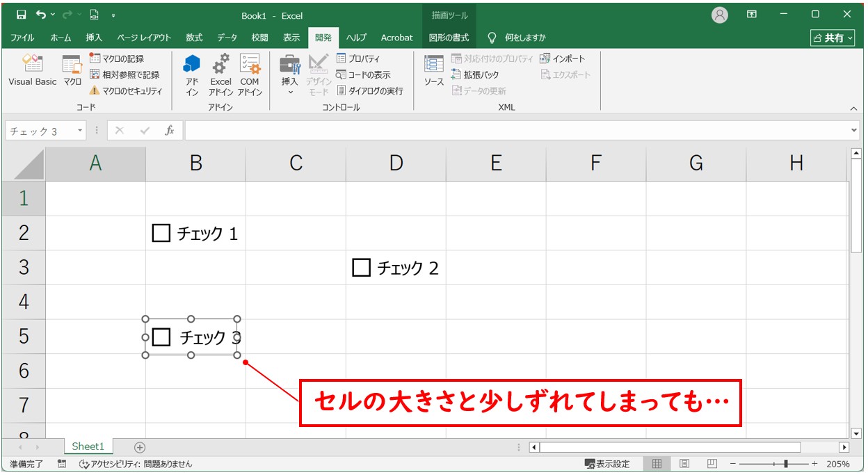Screen dimensions: 868x475
Task: Start マクロの記録 macro recording
Action: tap(117, 58)
